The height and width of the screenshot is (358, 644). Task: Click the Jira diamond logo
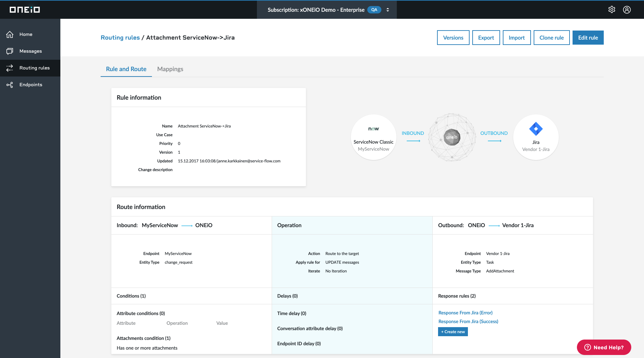[x=536, y=129]
